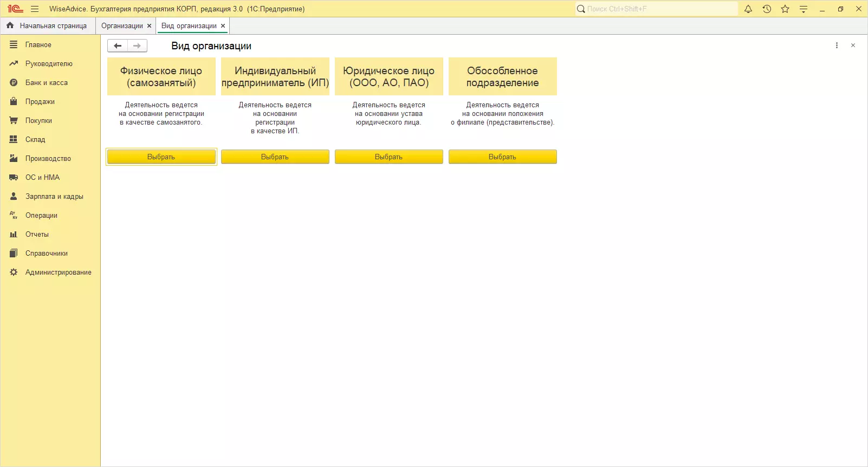
Task: Click Выбрать under Юридическое лицо
Action: pos(389,157)
